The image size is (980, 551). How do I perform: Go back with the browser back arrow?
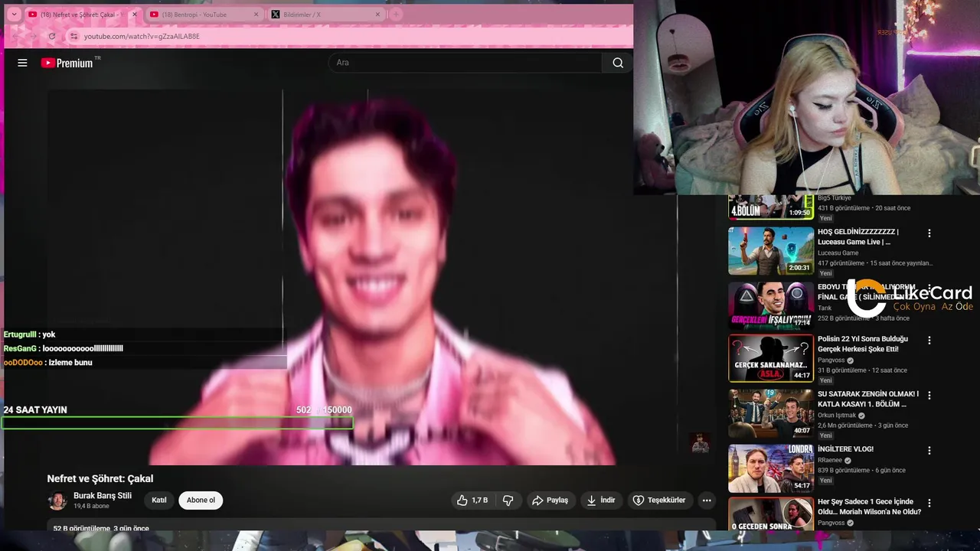click(x=15, y=36)
